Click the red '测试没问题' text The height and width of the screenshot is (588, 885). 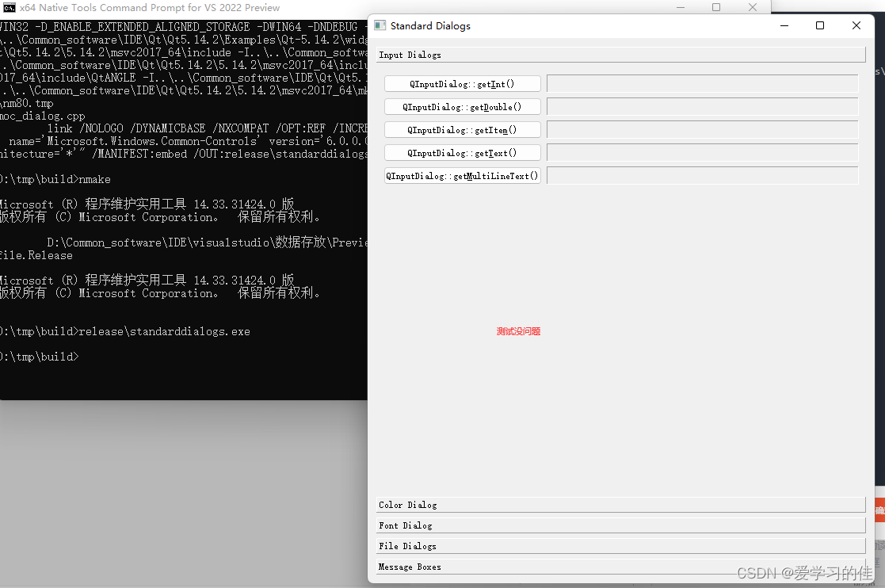pyautogui.click(x=518, y=331)
